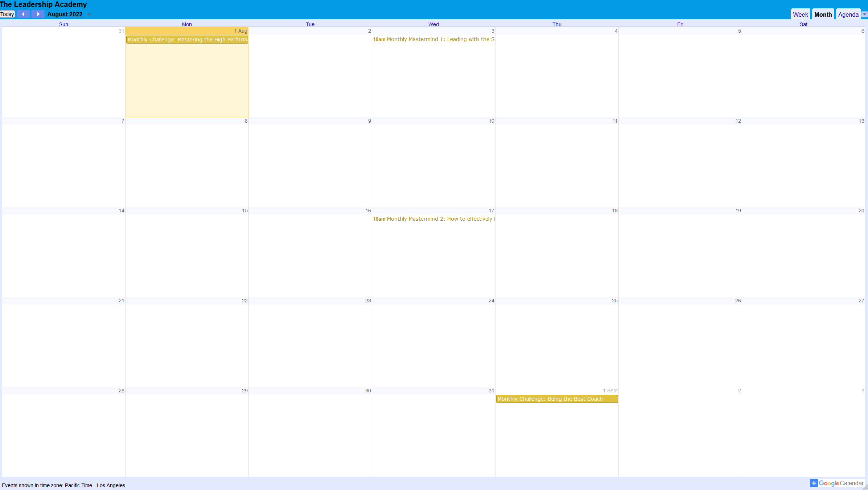
Task: Select the Month view tab
Action: click(823, 15)
